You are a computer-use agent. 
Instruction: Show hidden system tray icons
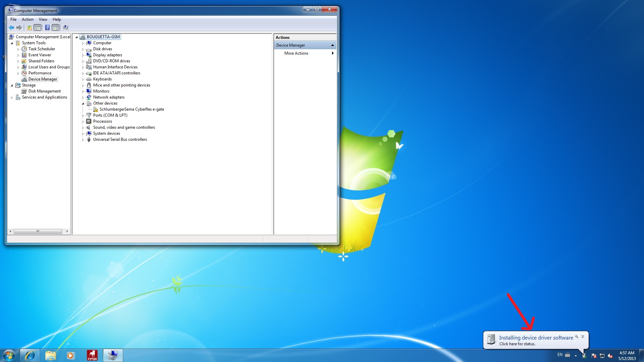pos(576,356)
